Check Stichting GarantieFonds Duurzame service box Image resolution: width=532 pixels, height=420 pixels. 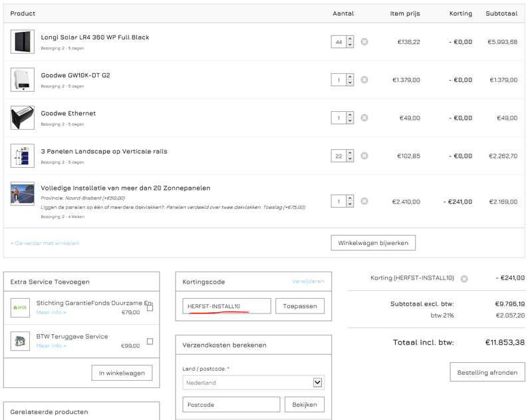pyautogui.click(x=150, y=308)
